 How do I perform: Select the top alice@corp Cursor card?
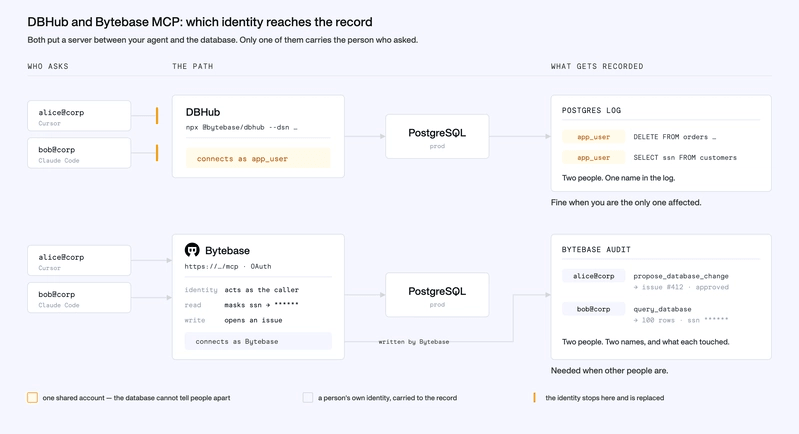(x=79, y=116)
